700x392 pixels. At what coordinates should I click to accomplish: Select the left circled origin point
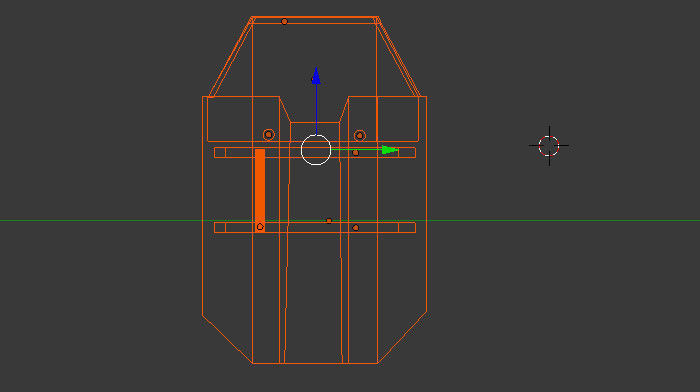click(268, 134)
